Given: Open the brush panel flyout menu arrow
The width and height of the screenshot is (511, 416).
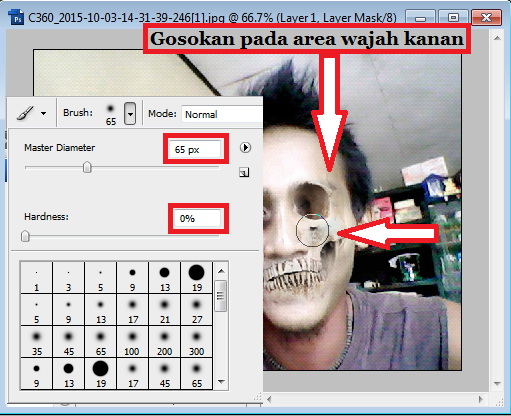Looking at the screenshot, I should pyautogui.click(x=245, y=147).
